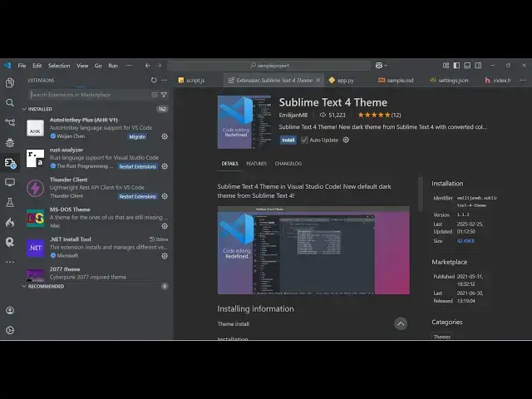Open the extensions filter funnel
532x399 pixels.
coord(164,95)
